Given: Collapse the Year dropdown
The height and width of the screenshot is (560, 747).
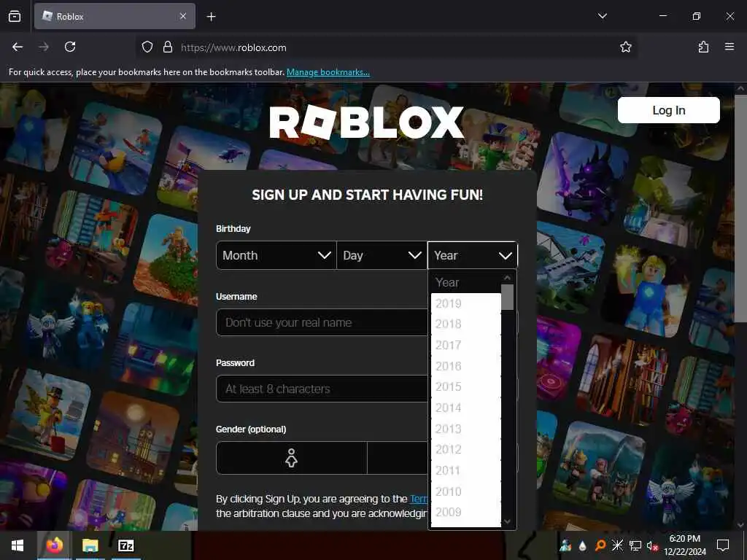Looking at the screenshot, I should pos(473,255).
